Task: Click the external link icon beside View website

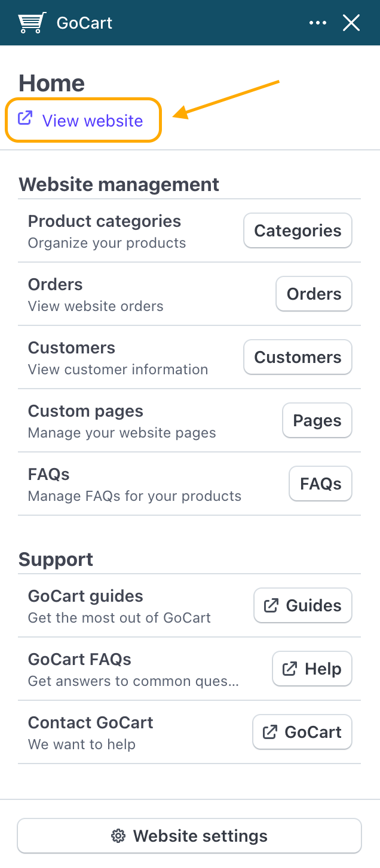Action: pos(25,119)
